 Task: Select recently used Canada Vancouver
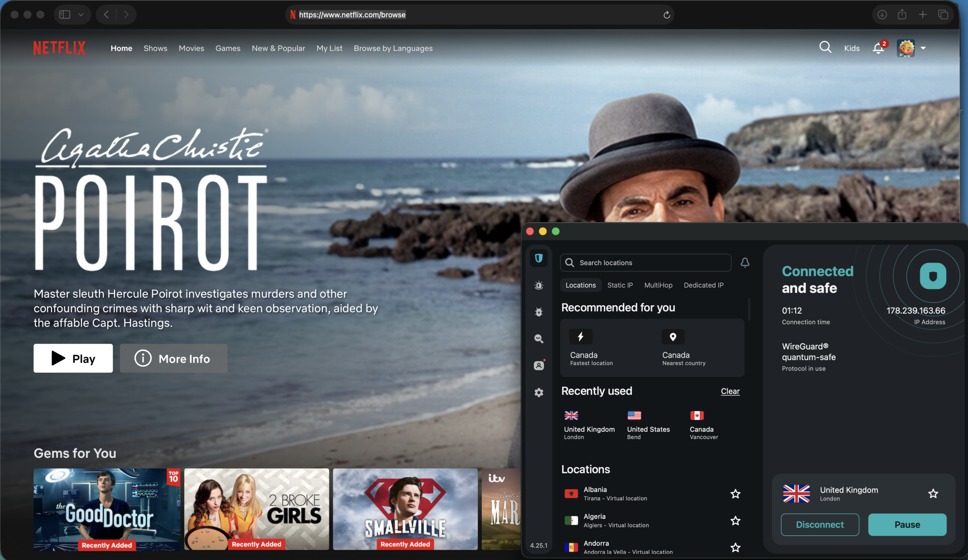click(703, 425)
